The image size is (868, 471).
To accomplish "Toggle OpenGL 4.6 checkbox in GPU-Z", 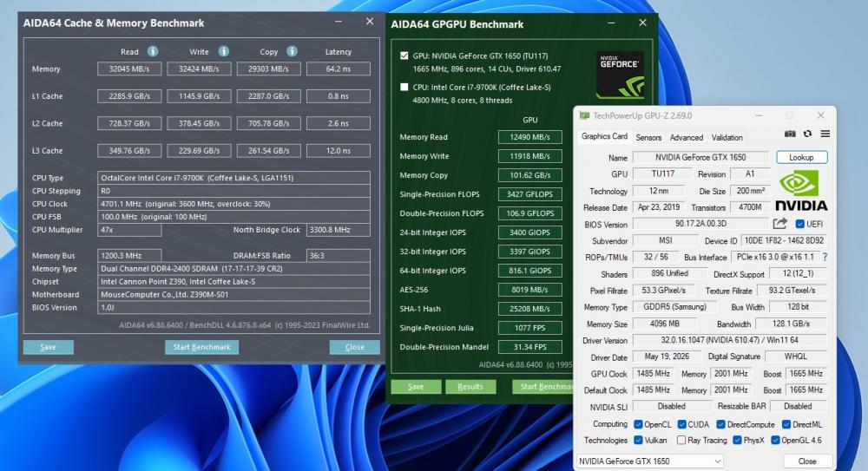I will click(775, 440).
